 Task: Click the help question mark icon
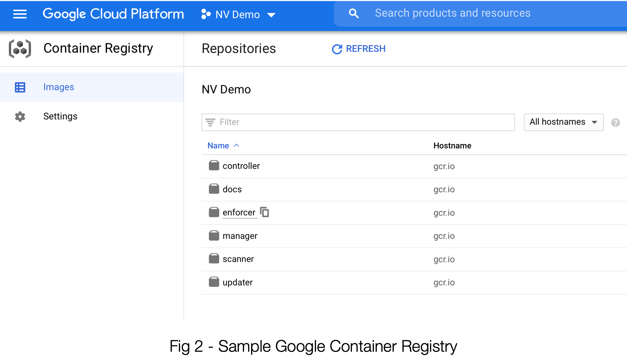pyautogui.click(x=615, y=123)
